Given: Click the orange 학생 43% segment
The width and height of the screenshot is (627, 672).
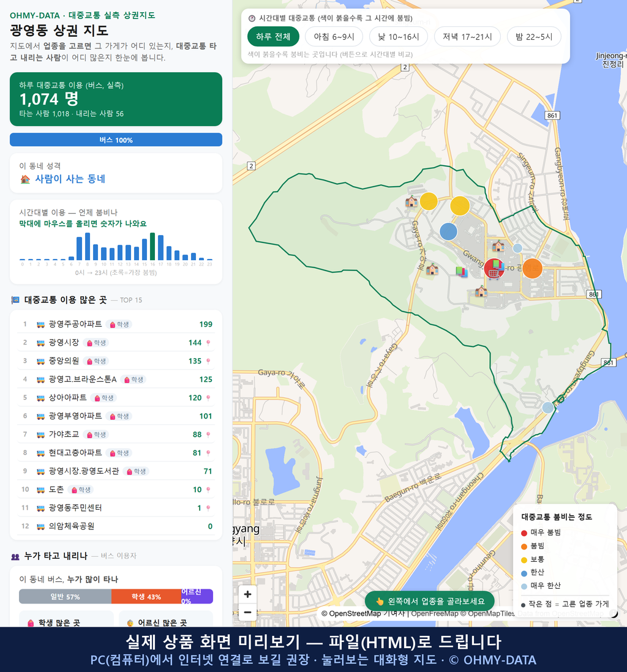Looking at the screenshot, I should [146, 597].
